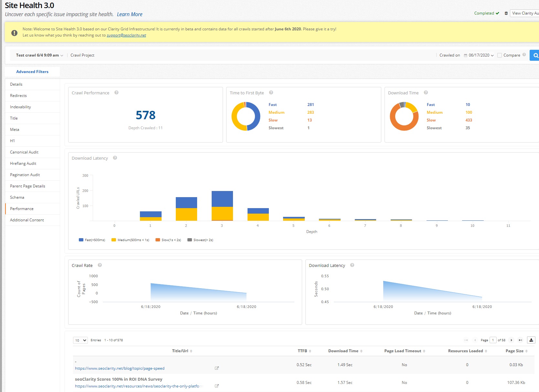Open the entries-per-page dropdown showing 10
This screenshot has width=539, height=392.
80,340
